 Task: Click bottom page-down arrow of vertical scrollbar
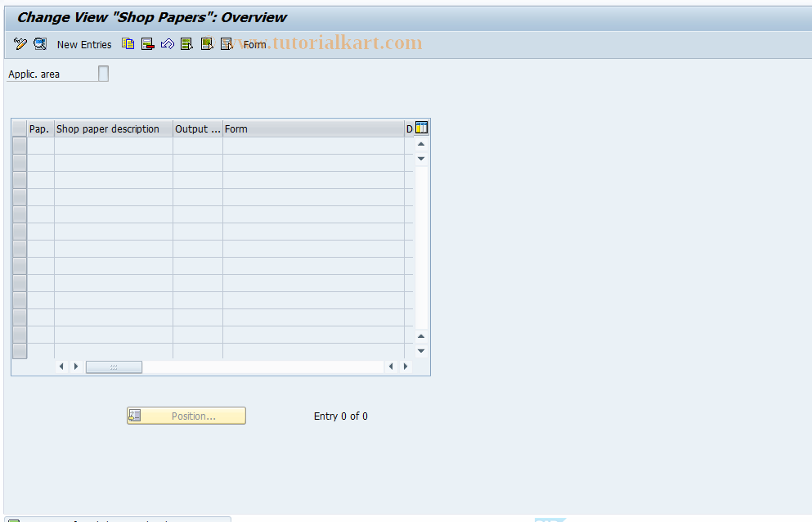coord(421,351)
